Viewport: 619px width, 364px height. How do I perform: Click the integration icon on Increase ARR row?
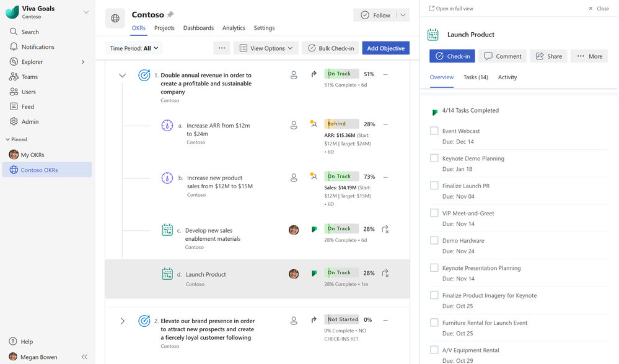[314, 124]
